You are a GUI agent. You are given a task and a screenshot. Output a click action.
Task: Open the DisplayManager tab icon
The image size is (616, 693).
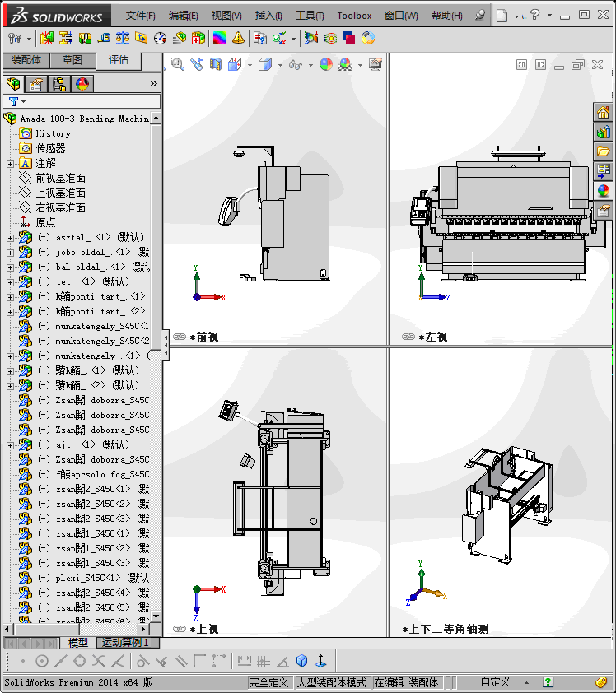coord(82,83)
